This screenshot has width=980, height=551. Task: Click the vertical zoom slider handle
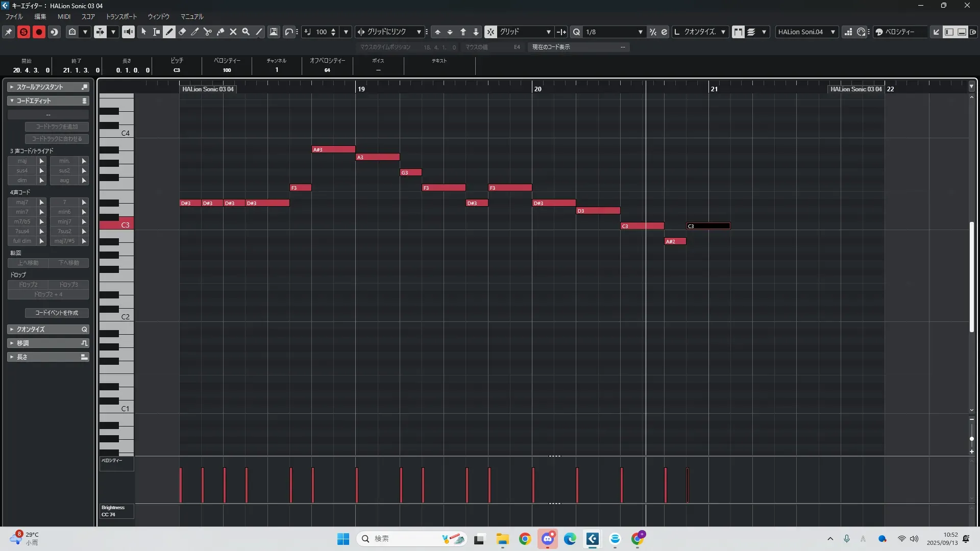971,439
